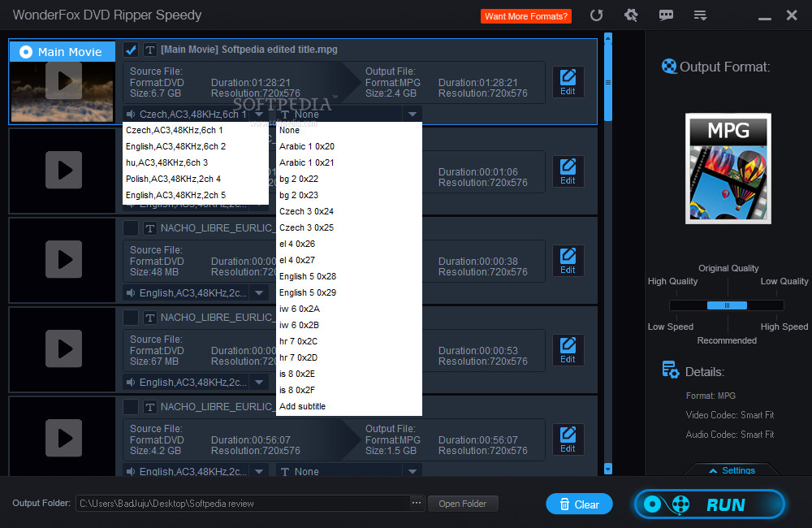Play the Main Movie preview thumbnail
812x528 pixels.
click(x=63, y=81)
